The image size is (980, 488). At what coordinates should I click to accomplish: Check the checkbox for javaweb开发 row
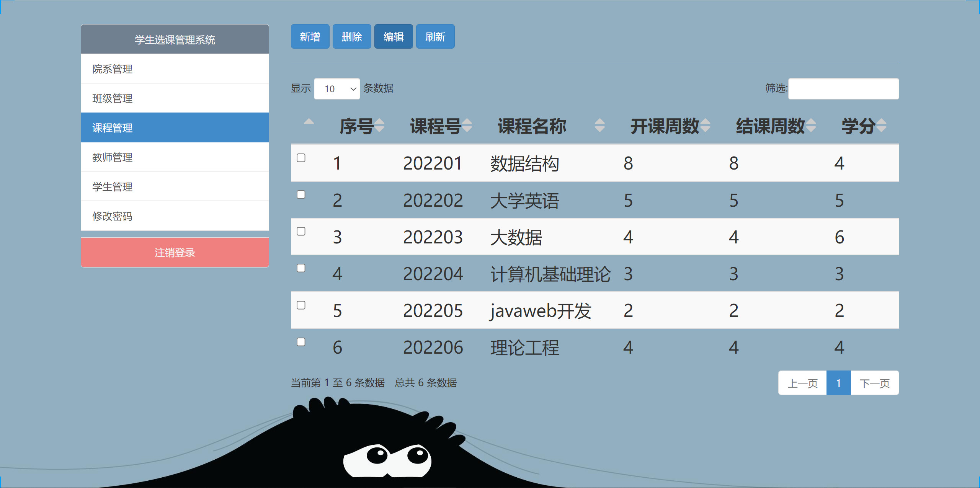point(301,305)
